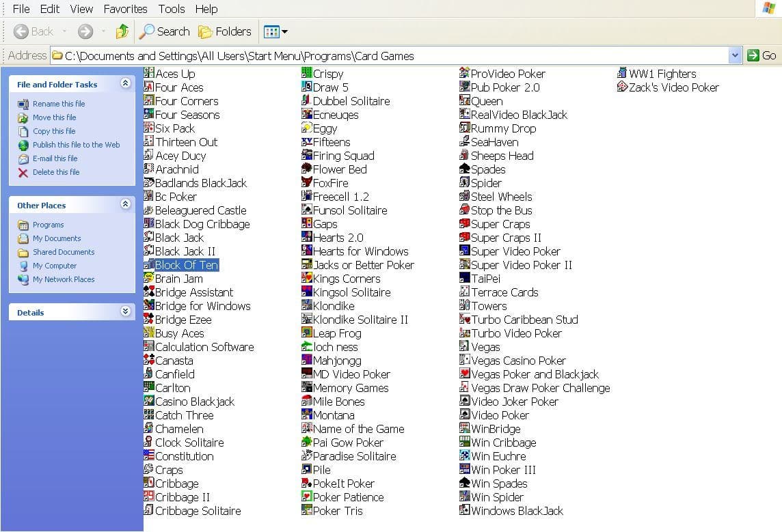782x532 pixels.
Task: Click the Brain Jam smiley icon
Action: pos(148,278)
